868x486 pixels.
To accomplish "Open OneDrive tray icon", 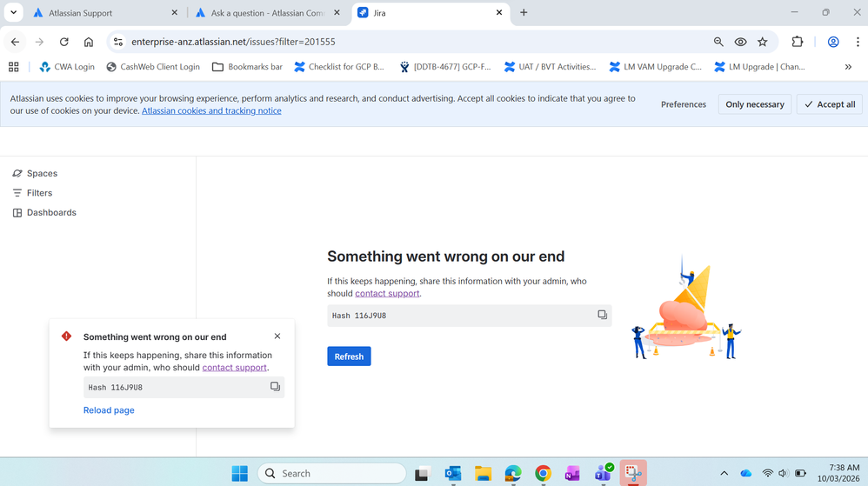I will (x=745, y=473).
